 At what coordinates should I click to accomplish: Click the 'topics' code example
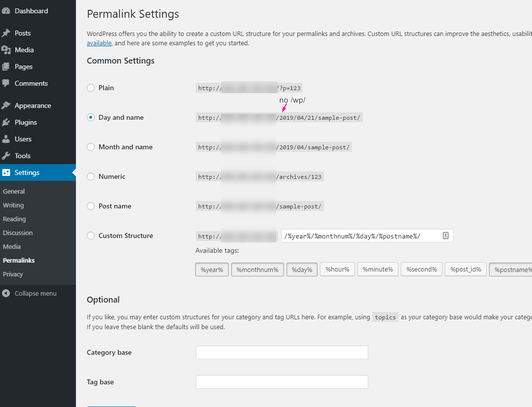pyautogui.click(x=385, y=317)
